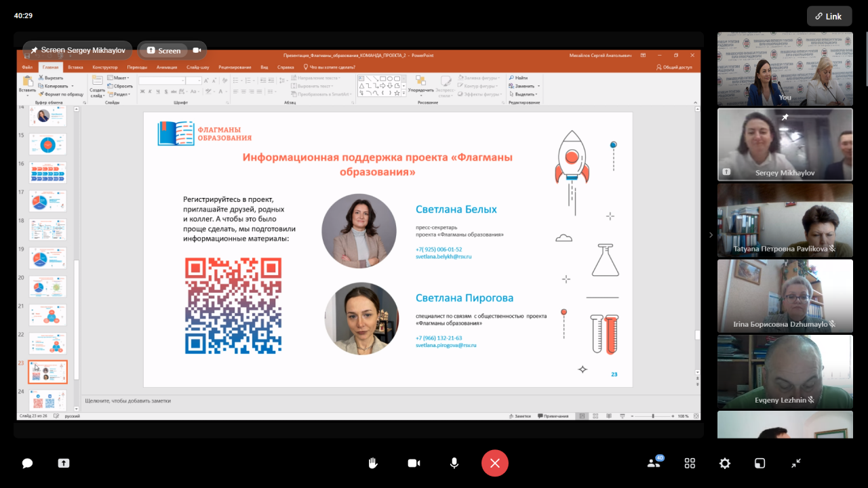
Task: Select Evgeny Lezhnin video thumbnail
Action: point(785,371)
